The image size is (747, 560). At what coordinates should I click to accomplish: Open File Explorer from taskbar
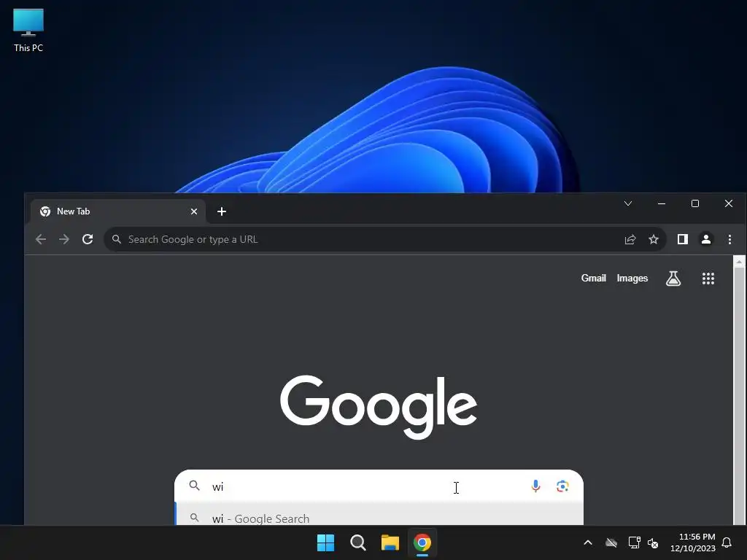coord(390,542)
